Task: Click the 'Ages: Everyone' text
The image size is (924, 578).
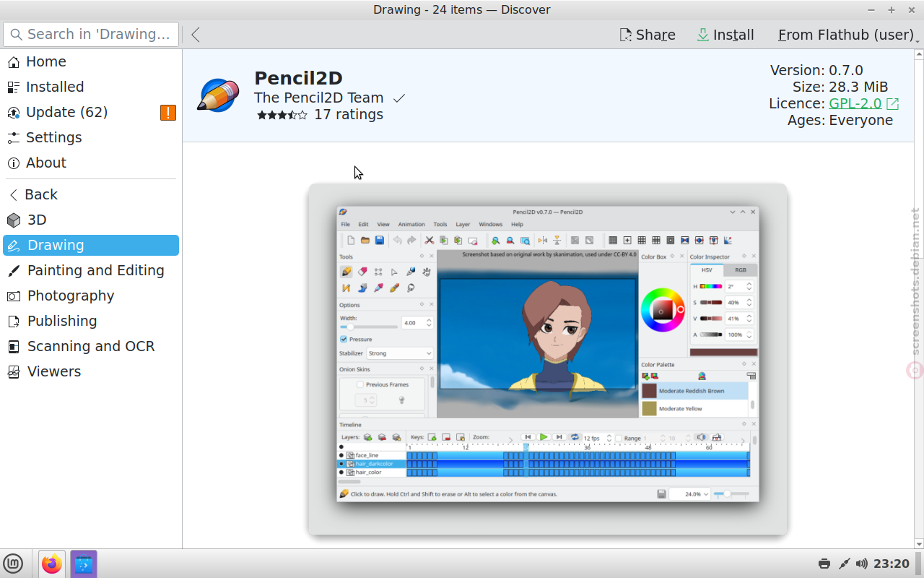Action: click(840, 120)
